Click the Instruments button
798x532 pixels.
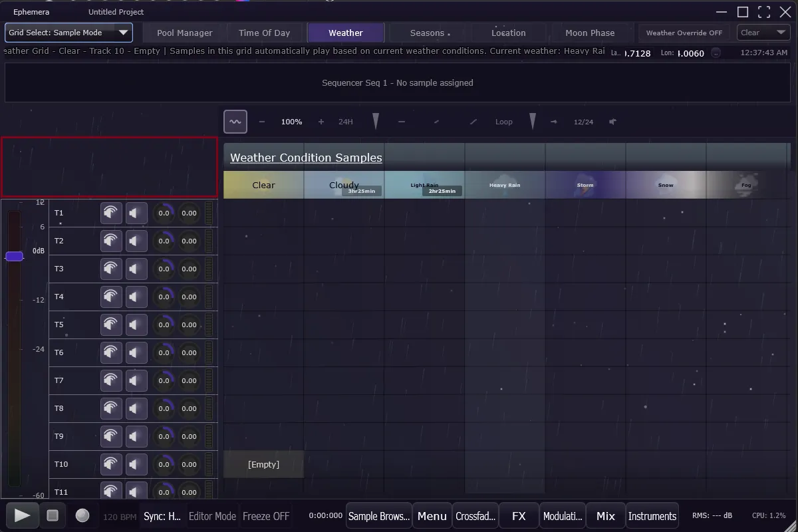(652, 516)
